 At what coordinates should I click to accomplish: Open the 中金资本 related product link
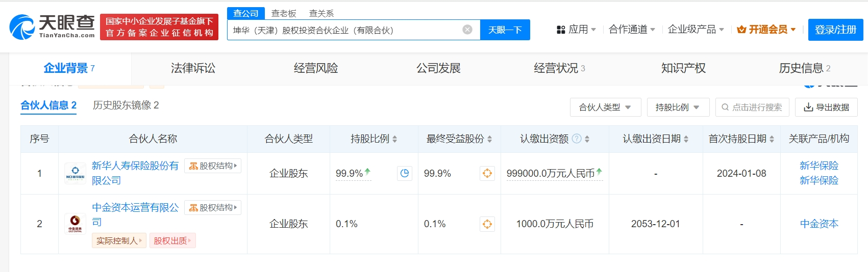click(819, 224)
